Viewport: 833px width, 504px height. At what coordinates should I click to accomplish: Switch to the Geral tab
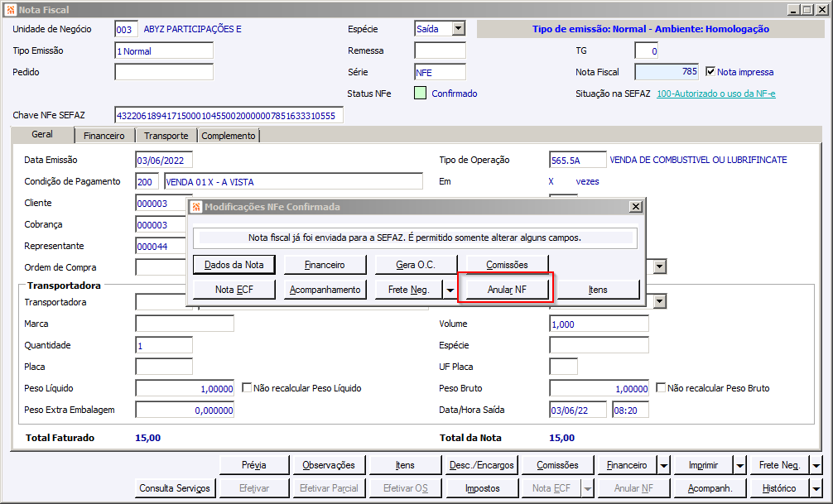click(42, 134)
